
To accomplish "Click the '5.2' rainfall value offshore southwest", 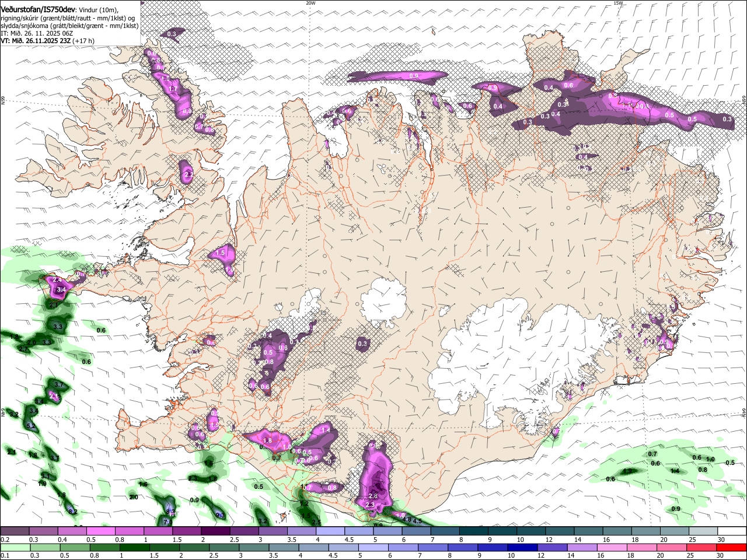I will click(31, 426).
